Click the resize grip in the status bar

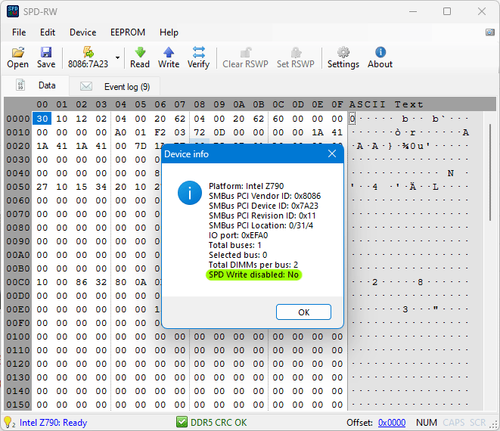point(493,424)
